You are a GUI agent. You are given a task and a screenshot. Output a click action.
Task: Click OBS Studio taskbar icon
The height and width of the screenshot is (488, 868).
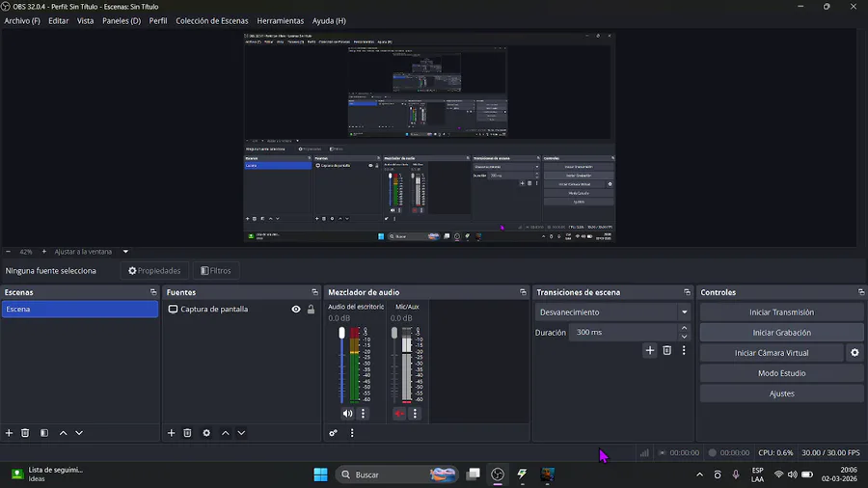coord(498,474)
